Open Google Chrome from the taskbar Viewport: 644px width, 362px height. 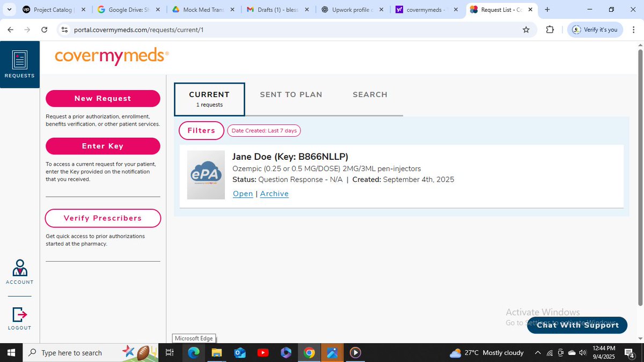pos(309,352)
